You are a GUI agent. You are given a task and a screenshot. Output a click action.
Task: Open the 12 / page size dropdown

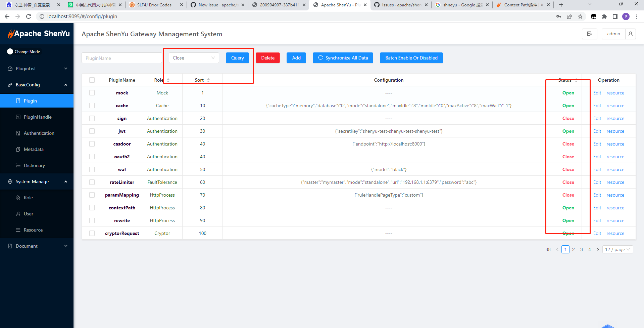(617, 249)
